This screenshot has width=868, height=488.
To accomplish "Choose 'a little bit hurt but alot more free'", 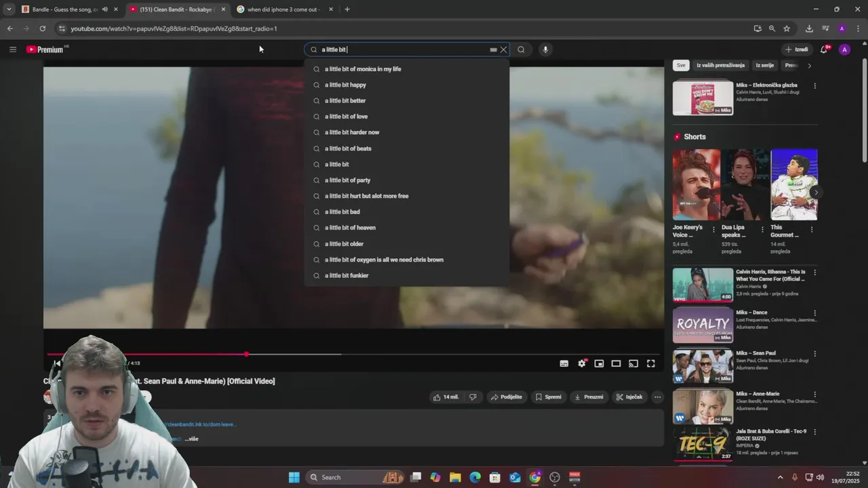I will pos(407,196).
